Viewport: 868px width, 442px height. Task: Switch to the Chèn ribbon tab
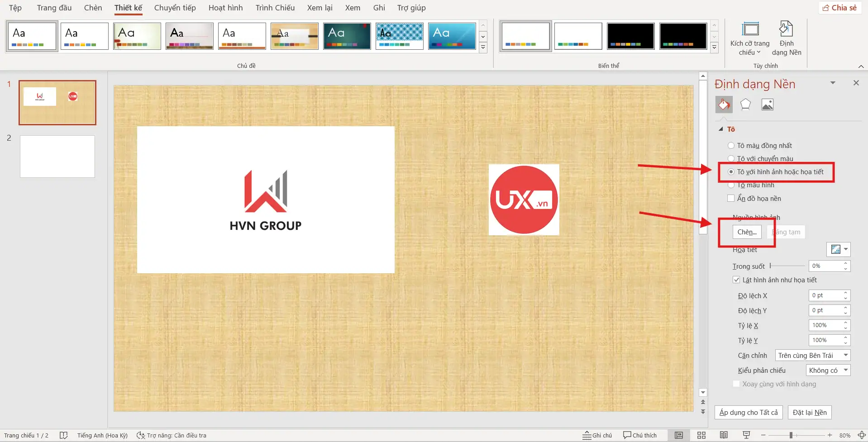[93, 8]
